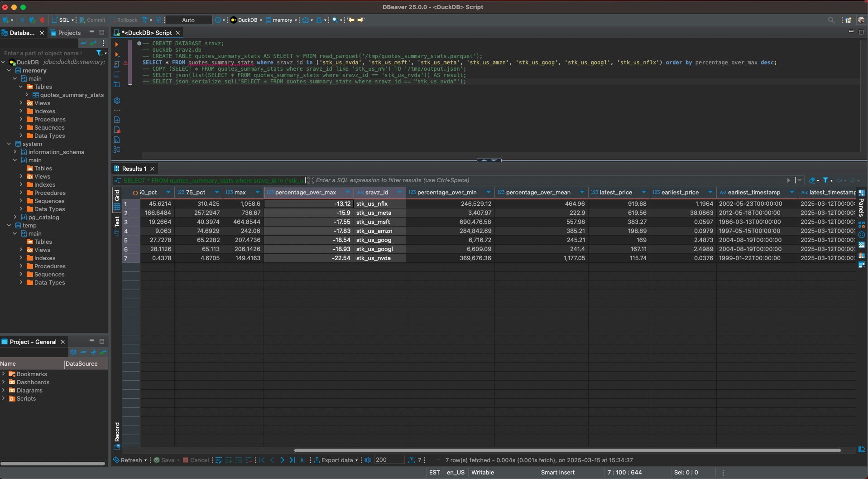
Task: Expand the Bookmarks folder
Action: (x=4, y=374)
